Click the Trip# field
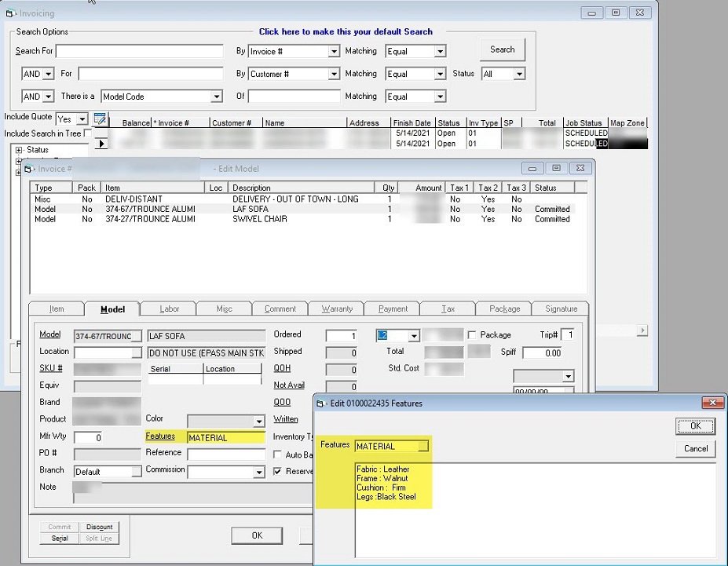 tap(567, 335)
